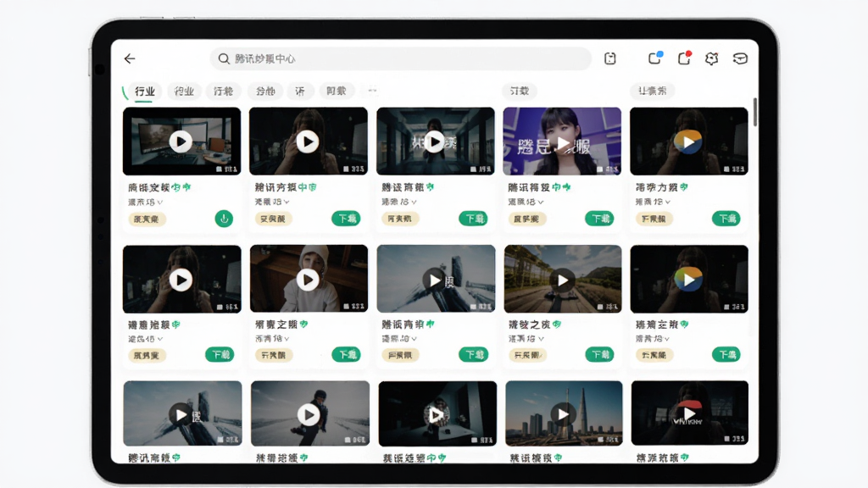Click the yellow tag on the corridor card

point(400,219)
